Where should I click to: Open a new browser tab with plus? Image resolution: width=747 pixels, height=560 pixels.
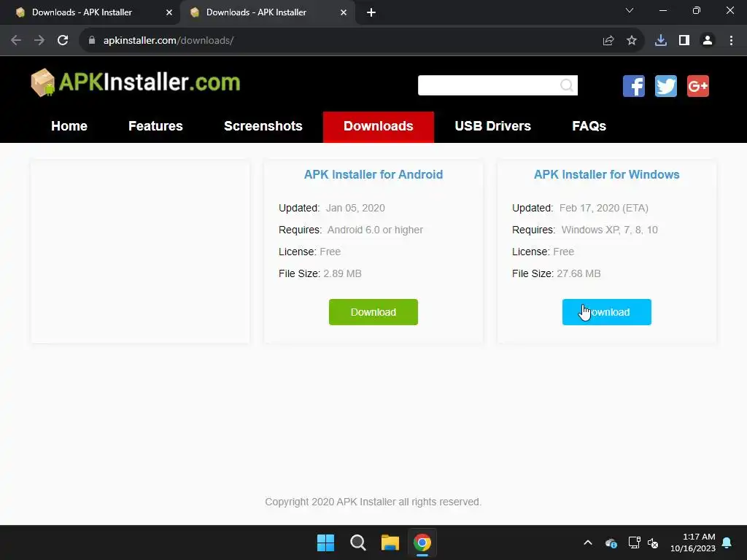tap(371, 12)
